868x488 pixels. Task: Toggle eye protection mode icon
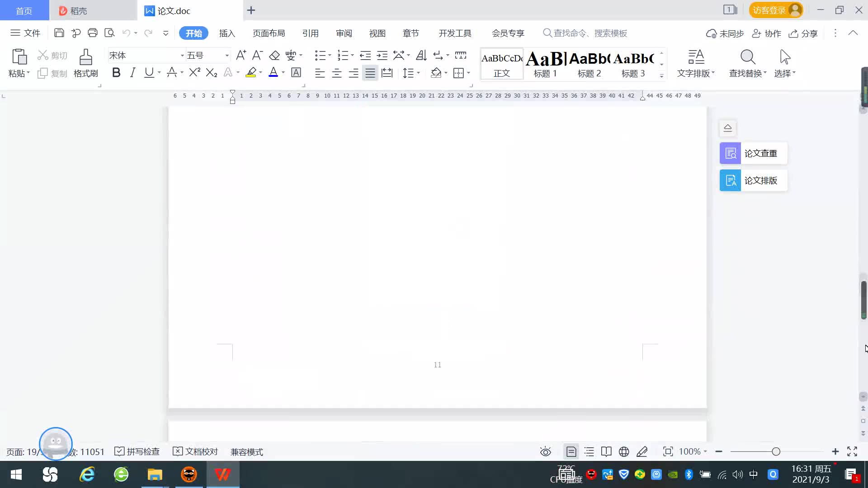click(x=545, y=451)
